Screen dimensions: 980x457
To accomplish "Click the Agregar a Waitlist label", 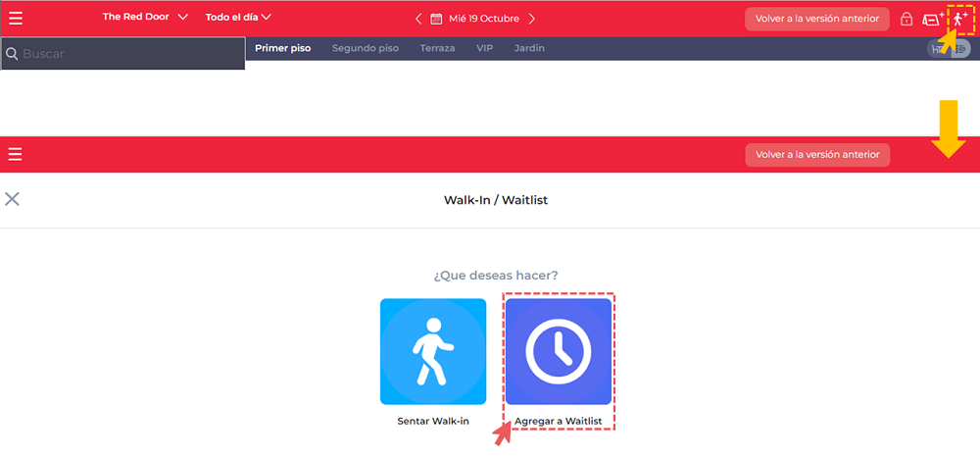I will click(559, 422).
